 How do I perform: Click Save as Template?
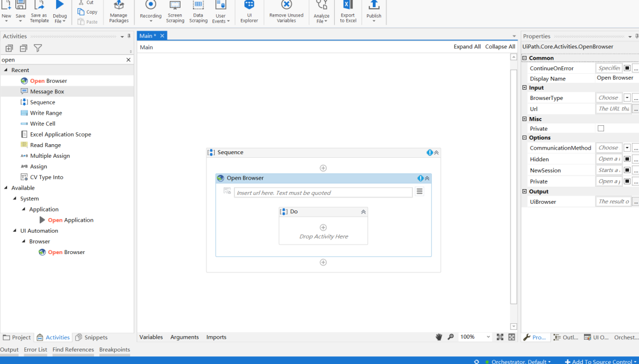tap(39, 12)
